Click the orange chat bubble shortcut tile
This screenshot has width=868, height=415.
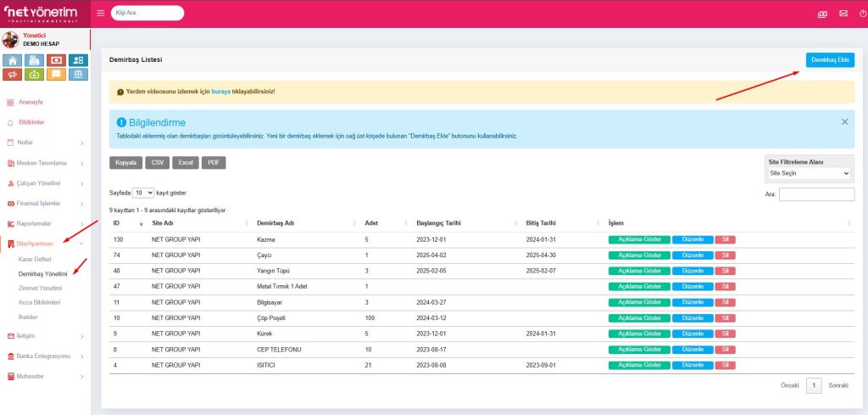pyautogui.click(x=57, y=74)
